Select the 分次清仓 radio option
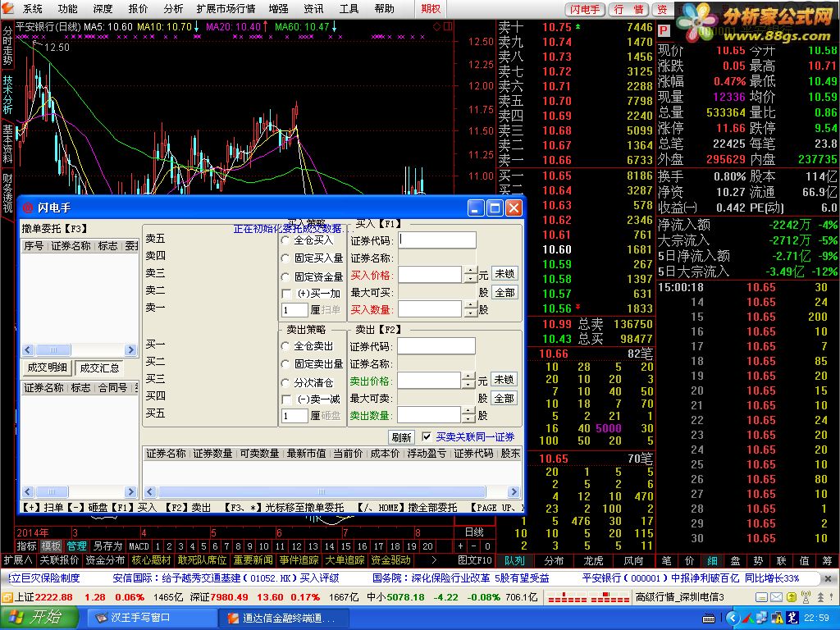Viewport: 840px width, 630px height. (x=285, y=382)
